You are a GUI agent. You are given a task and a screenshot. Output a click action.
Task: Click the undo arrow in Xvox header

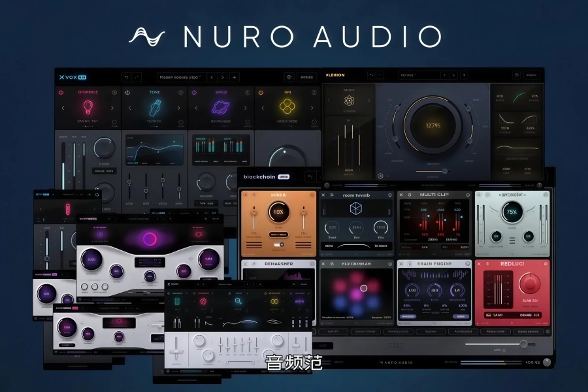click(x=127, y=77)
